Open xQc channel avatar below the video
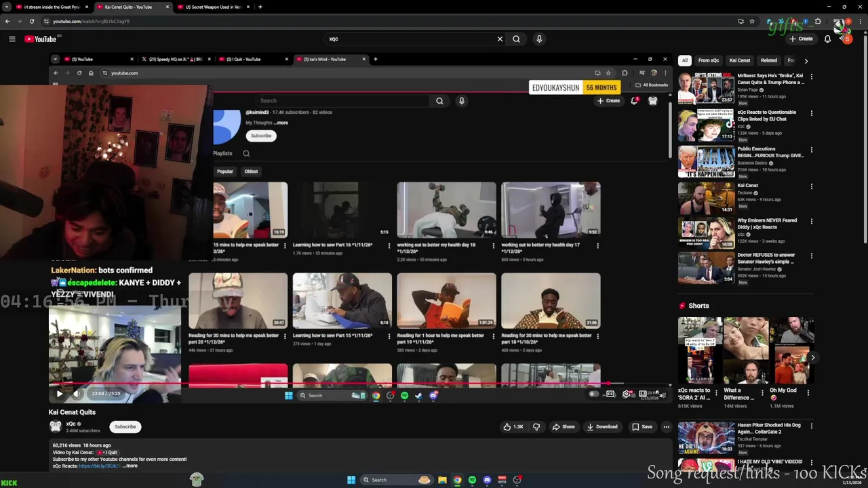 point(55,426)
